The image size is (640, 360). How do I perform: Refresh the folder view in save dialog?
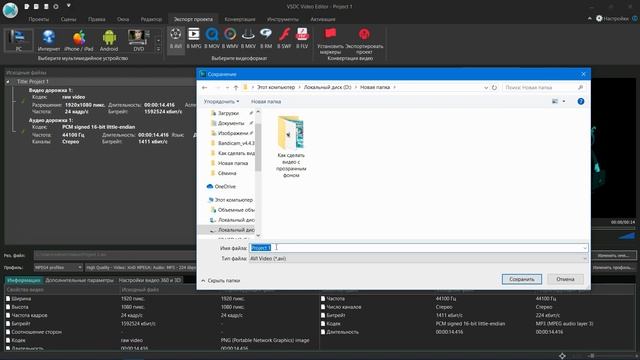pyautogui.click(x=494, y=87)
